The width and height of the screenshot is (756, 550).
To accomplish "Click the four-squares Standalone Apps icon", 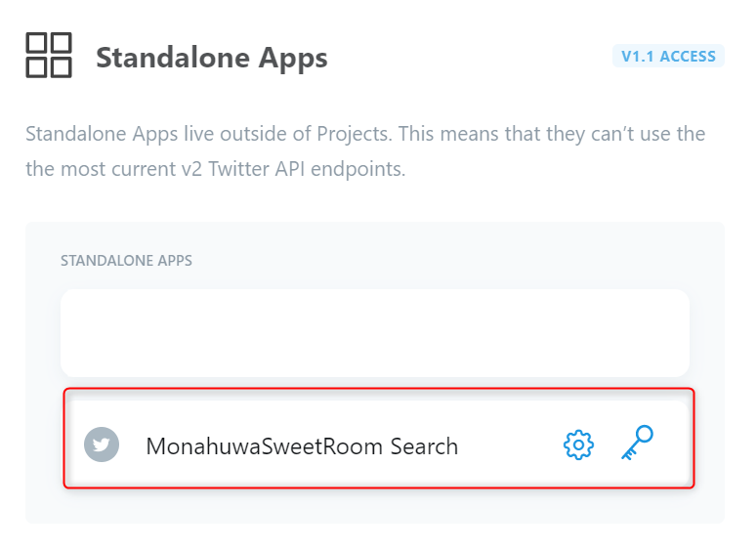I will 48,55.
